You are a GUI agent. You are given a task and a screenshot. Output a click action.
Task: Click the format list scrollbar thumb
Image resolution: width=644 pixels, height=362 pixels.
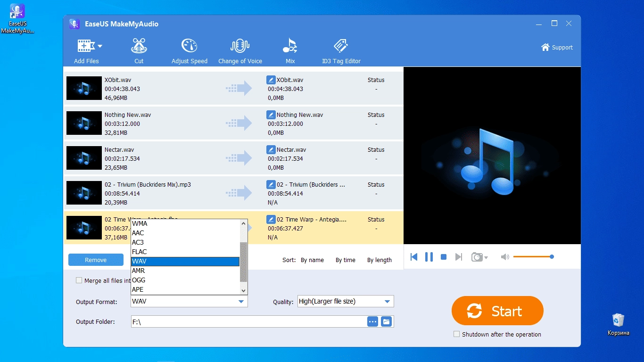243,262
